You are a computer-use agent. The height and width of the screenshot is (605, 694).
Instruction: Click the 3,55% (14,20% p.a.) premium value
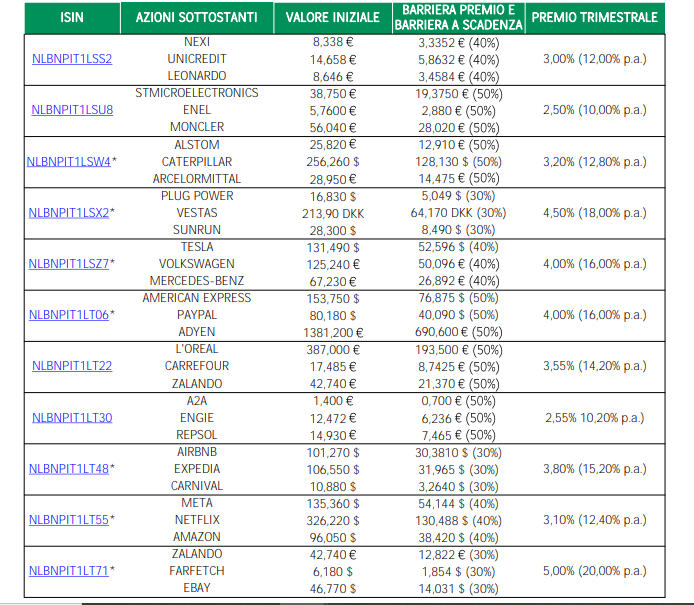coord(595,366)
